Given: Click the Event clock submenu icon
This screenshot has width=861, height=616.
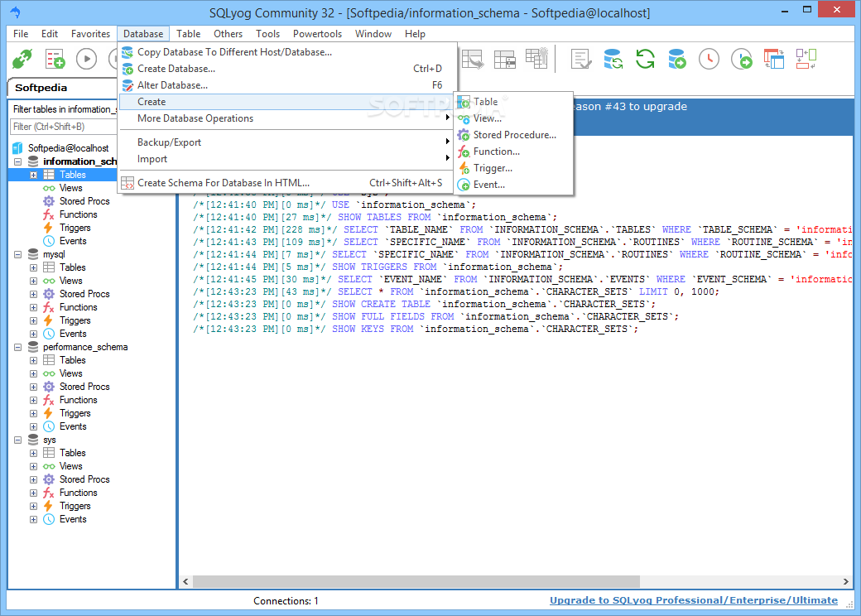Looking at the screenshot, I should pos(464,185).
